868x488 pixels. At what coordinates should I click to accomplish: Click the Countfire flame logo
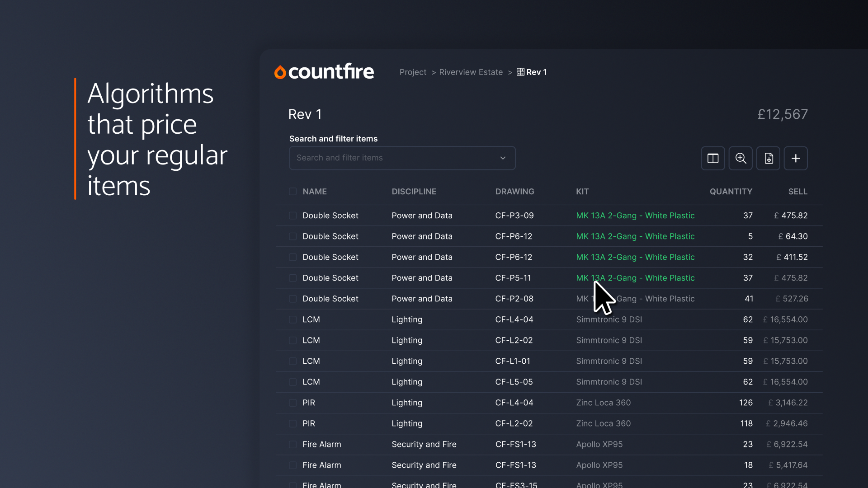pos(280,72)
